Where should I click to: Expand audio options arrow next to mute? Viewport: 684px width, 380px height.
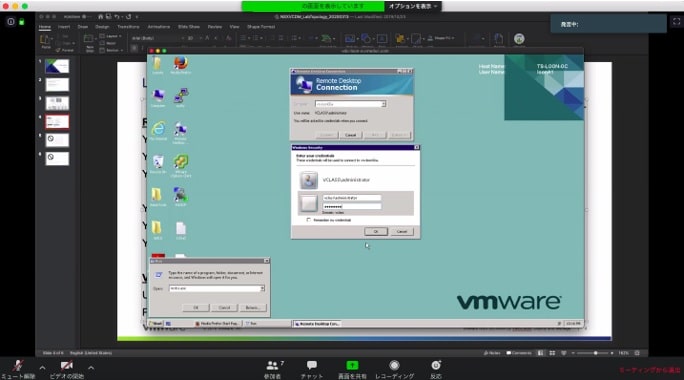tap(42, 368)
